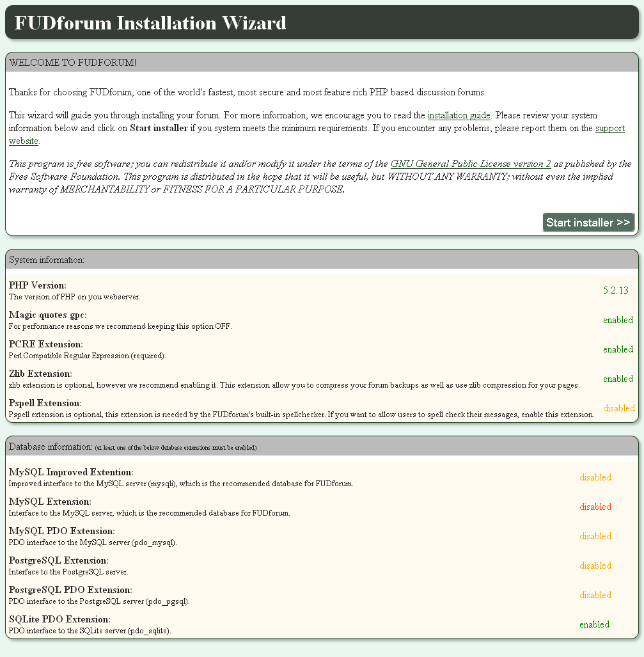Select the MySQL Extension label
The image size is (644, 657).
coord(50,502)
